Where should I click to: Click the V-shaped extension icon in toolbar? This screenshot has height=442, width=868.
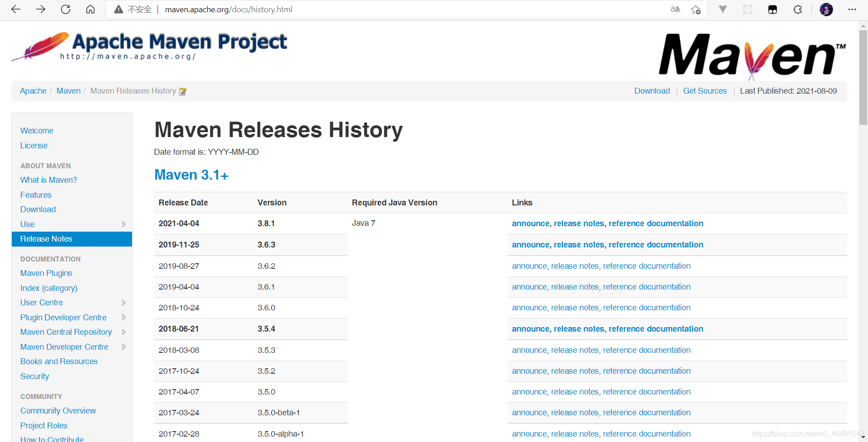coord(723,10)
